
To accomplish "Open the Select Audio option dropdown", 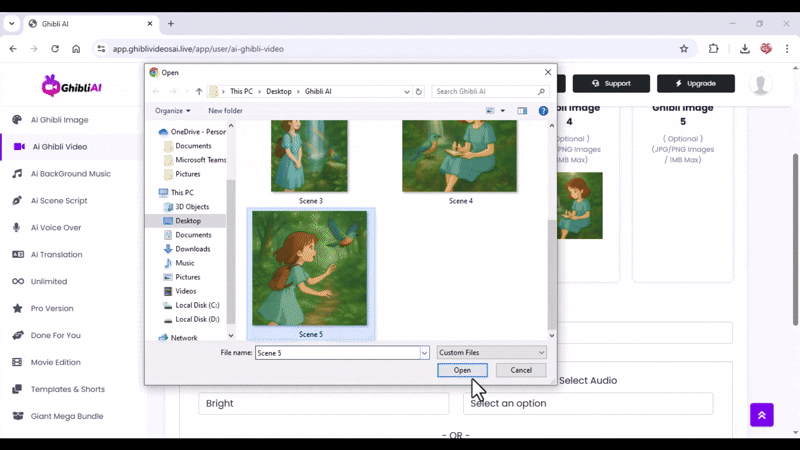I will tap(588, 404).
